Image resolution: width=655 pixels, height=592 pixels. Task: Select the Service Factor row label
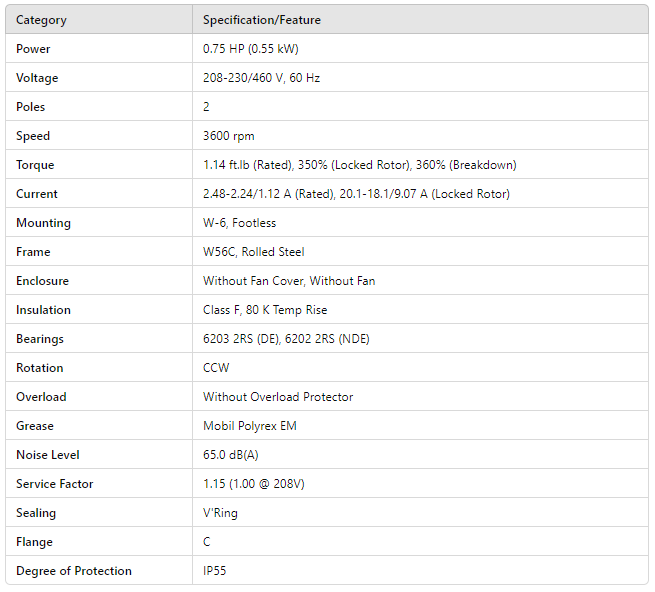[x=55, y=484]
